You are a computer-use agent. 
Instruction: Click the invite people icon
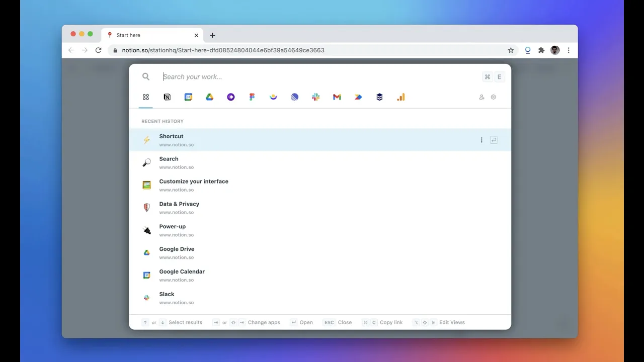(481, 97)
